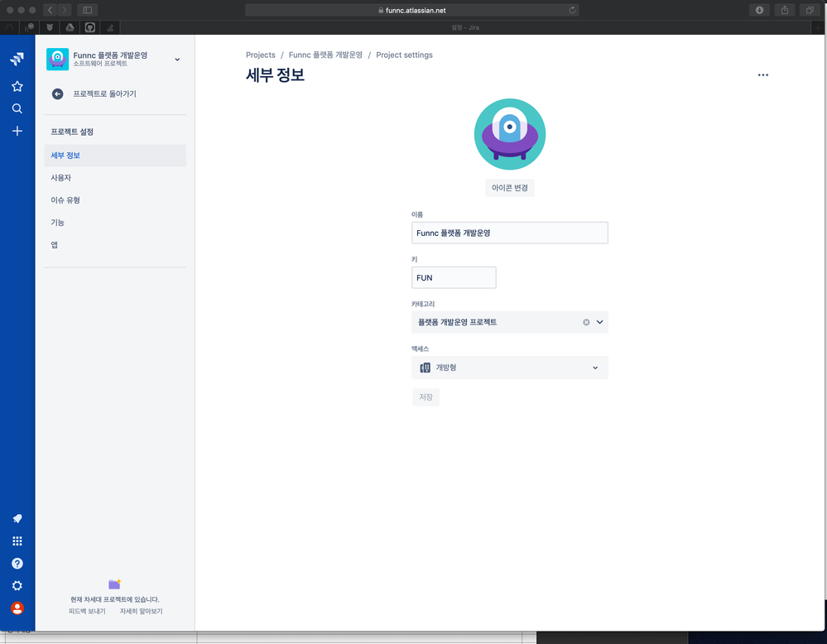The height and width of the screenshot is (644, 827).
Task: Select 이슈 유형 in sidebar
Action: coord(115,200)
